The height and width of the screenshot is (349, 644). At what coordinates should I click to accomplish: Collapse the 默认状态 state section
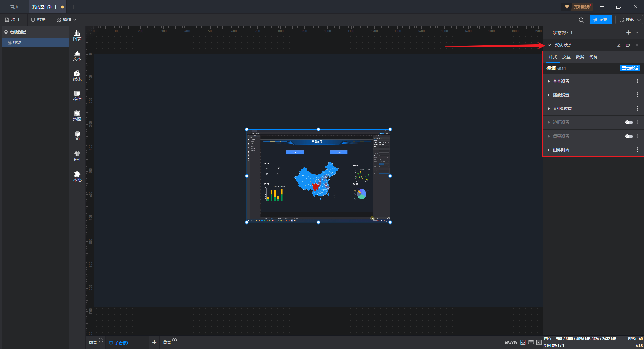(550, 45)
